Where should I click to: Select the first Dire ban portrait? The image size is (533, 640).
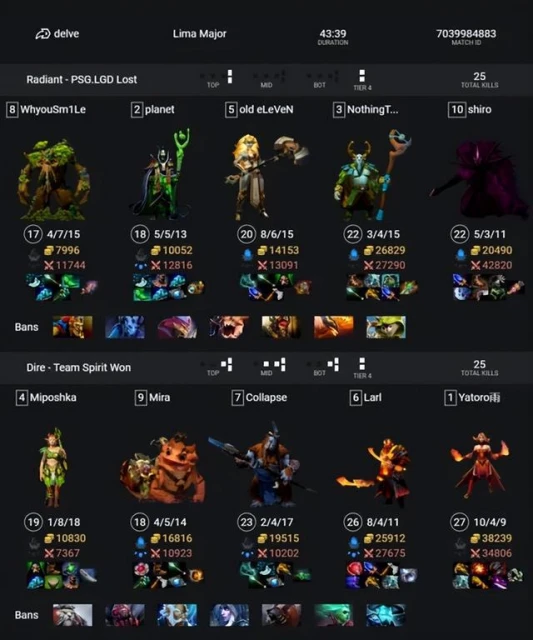click(73, 615)
